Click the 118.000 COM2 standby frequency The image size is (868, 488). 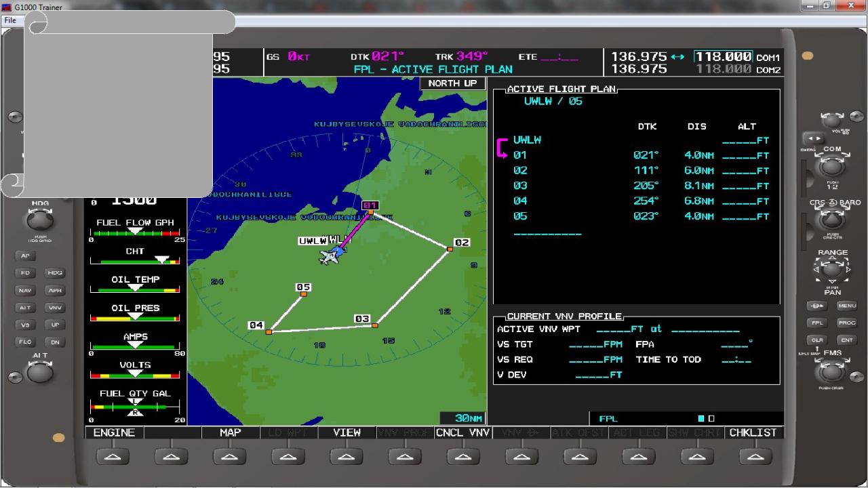pyautogui.click(x=724, y=69)
